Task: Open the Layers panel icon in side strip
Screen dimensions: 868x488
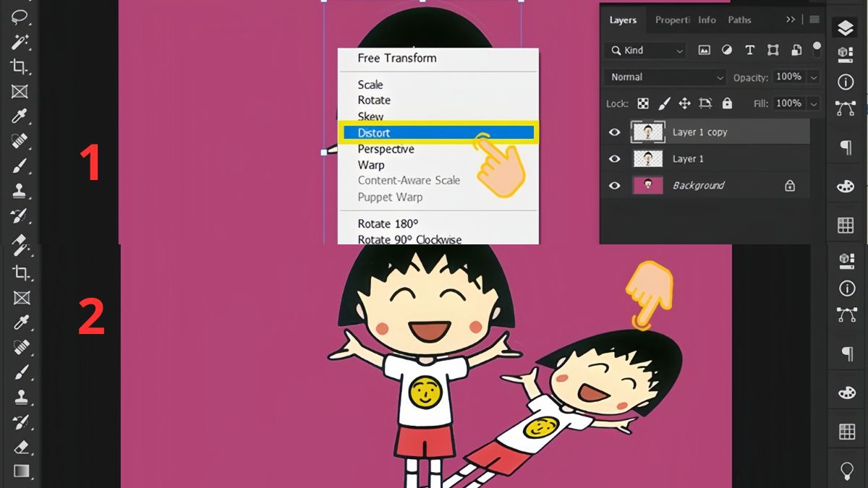Action: point(846,27)
